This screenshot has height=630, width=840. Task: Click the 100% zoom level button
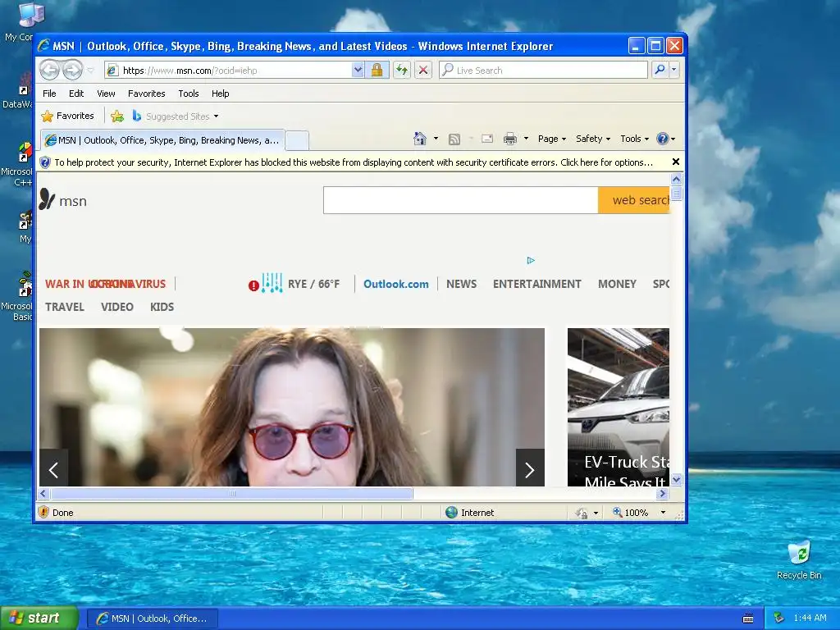[x=631, y=512]
